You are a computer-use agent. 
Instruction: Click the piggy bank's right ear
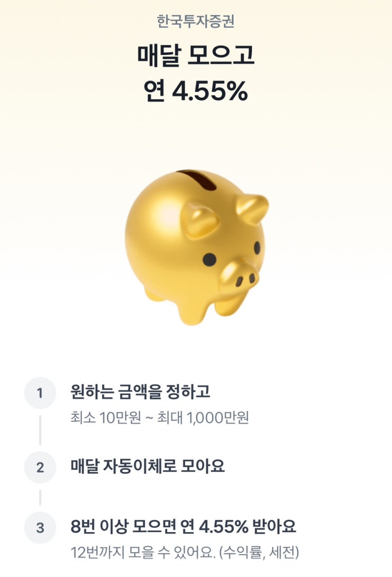coord(252,207)
